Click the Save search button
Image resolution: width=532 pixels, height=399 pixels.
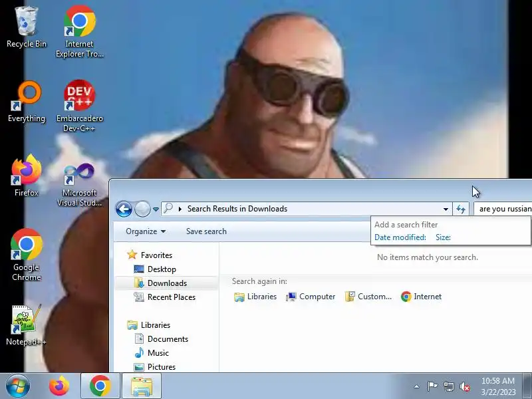[206, 231]
